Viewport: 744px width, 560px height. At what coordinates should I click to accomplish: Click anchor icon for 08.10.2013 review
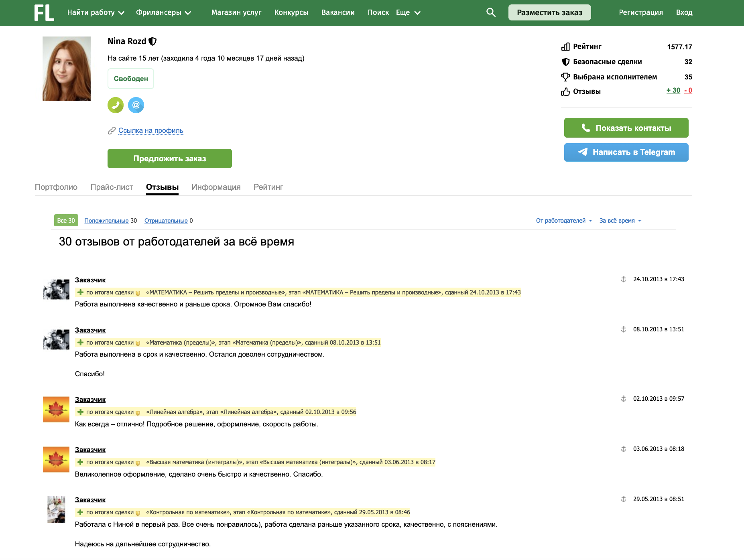624,329
